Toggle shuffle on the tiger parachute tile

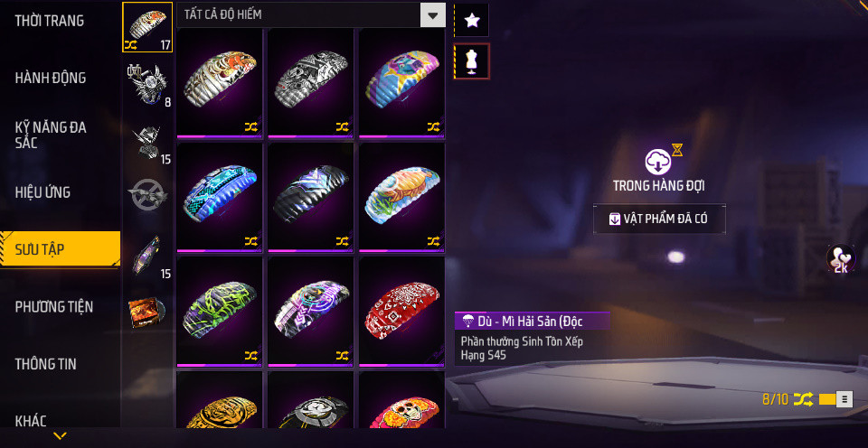click(x=250, y=126)
